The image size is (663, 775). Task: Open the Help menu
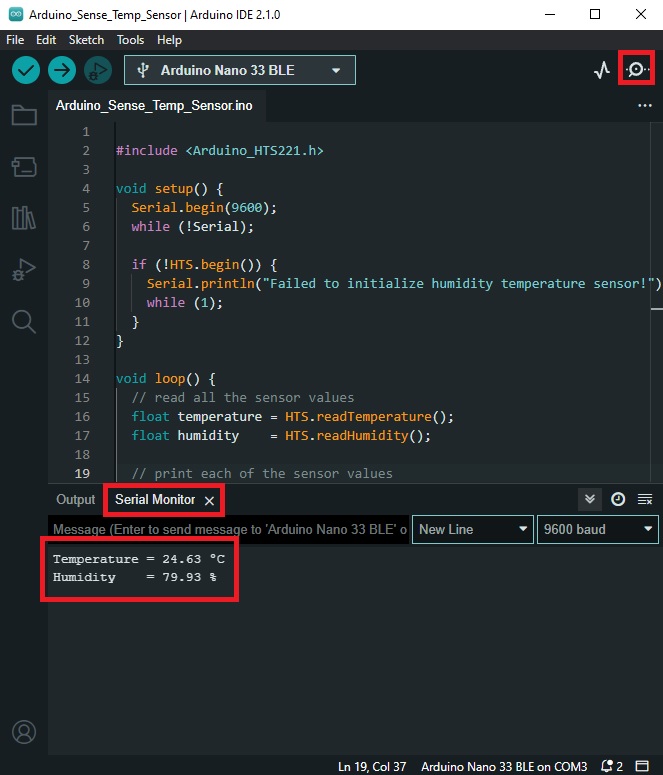tap(169, 40)
